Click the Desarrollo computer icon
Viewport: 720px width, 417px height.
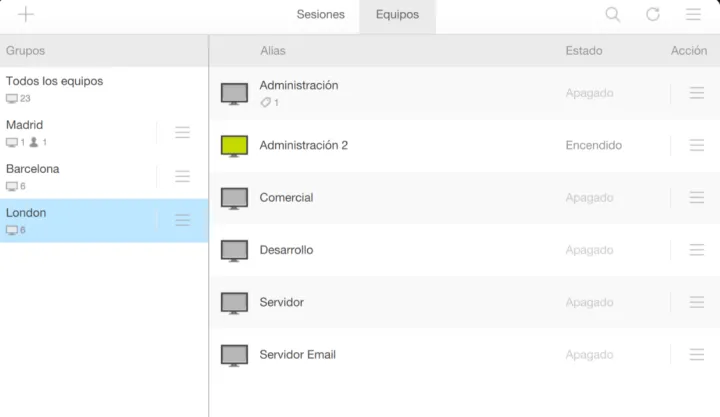point(234,250)
